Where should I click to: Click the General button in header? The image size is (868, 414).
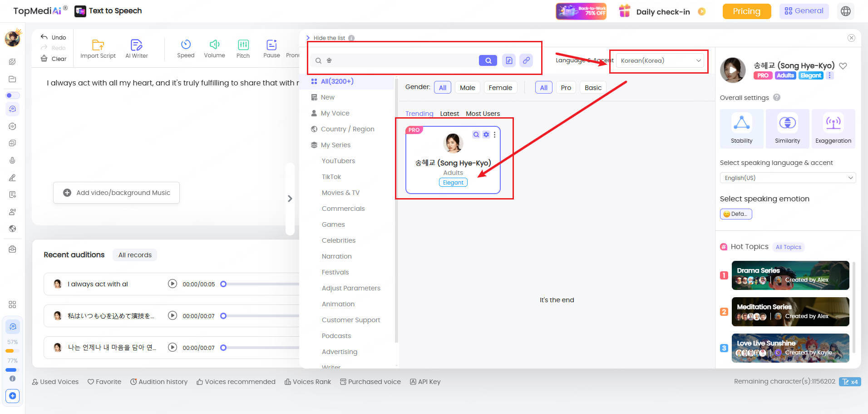click(x=804, y=11)
